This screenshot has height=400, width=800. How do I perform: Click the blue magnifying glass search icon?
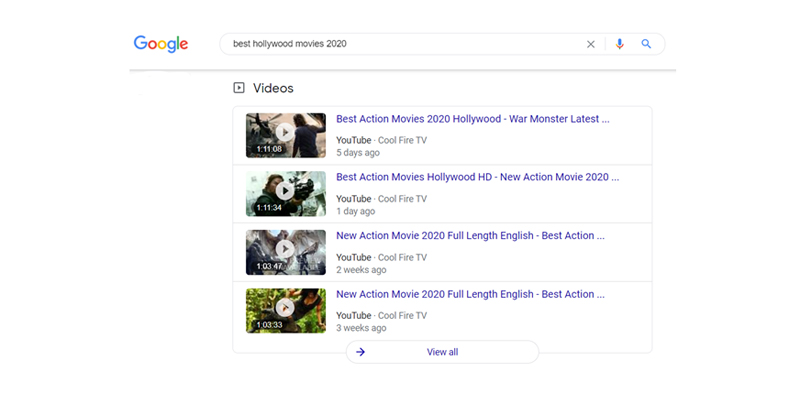[646, 44]
